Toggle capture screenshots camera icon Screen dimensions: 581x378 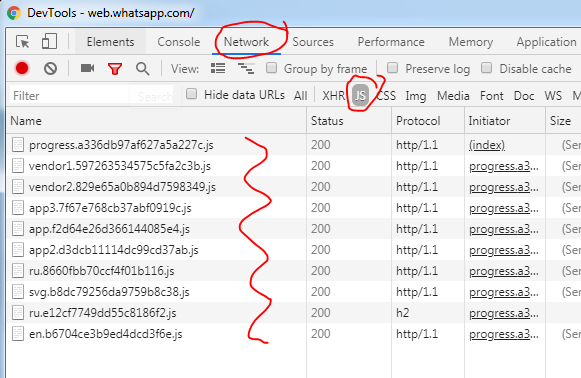pyautogui.click(x=87, y=68)
